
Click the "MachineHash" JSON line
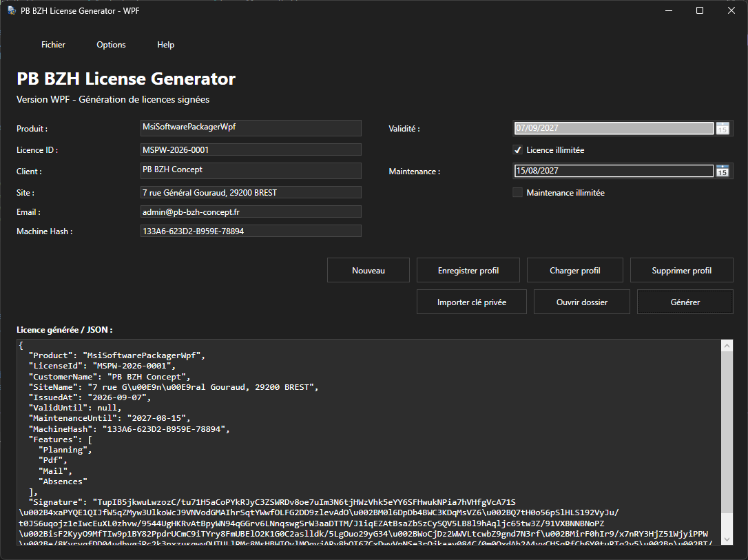[129, 429]
